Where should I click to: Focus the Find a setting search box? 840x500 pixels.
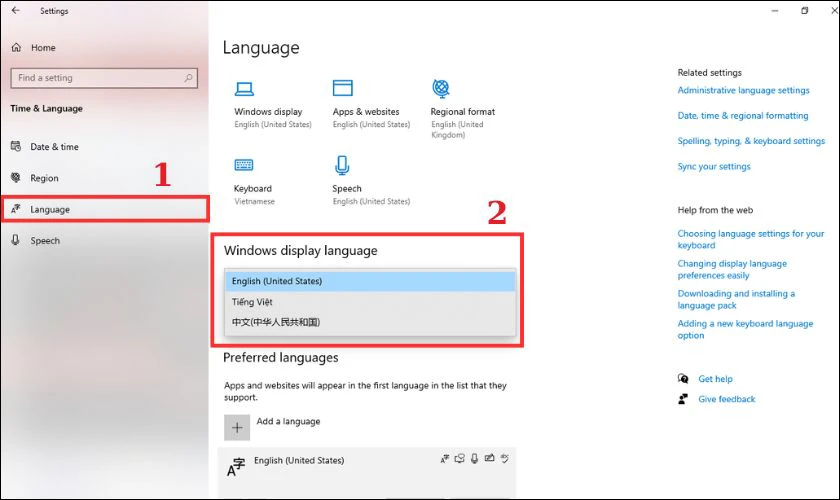click(x=104, y=78)
